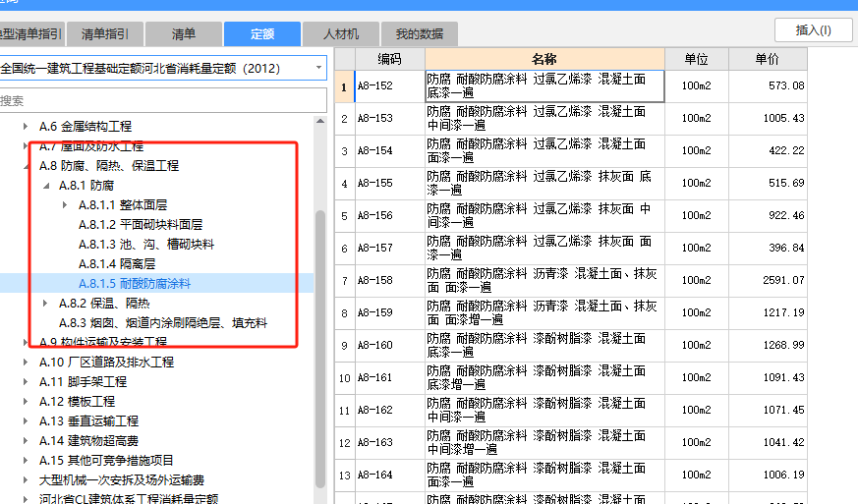Select code cell A8-160
This screenshot has height=504, width=858.
[390, 345]
